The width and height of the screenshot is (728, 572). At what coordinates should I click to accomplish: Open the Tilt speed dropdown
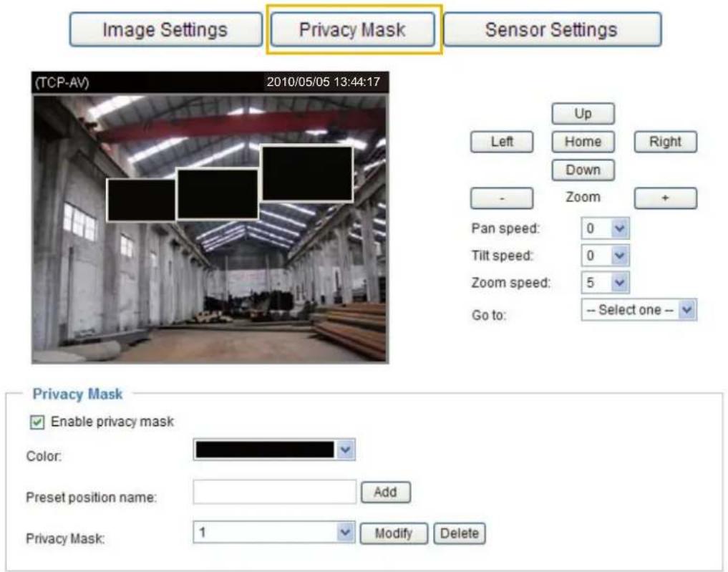coord(606,256)
